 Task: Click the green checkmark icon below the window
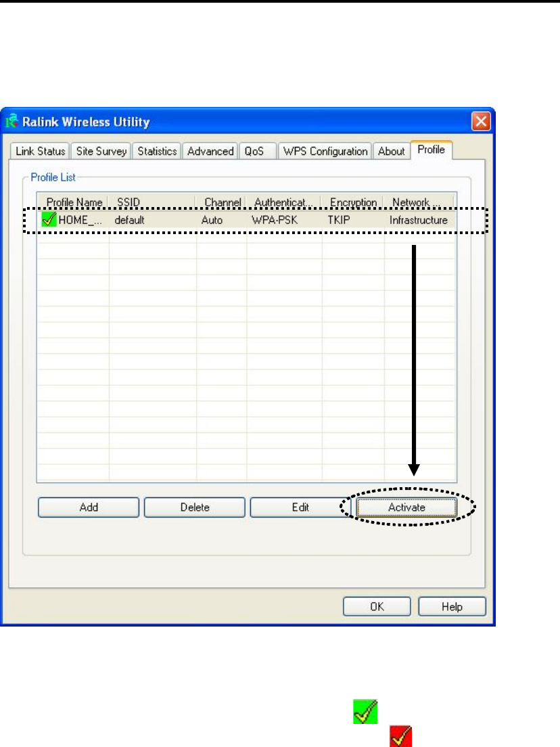365,712
